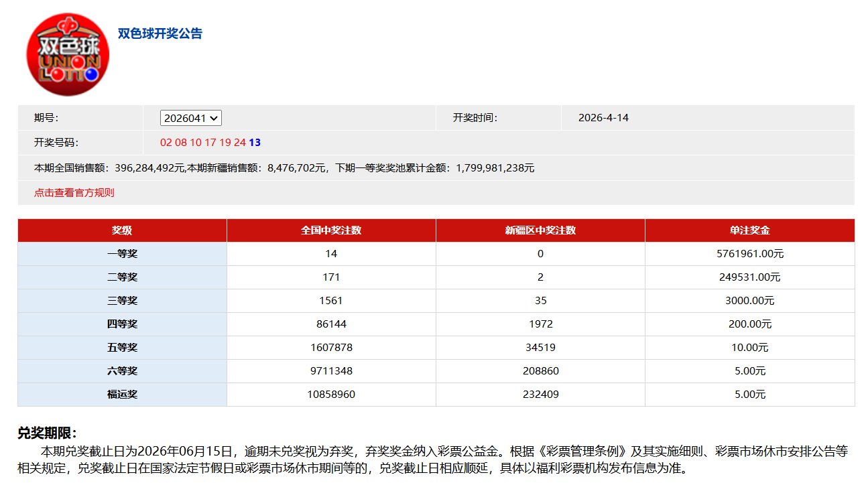
Task: Click the jackpot pool amount 1,799,981,238元
Action: coord(495,168)
